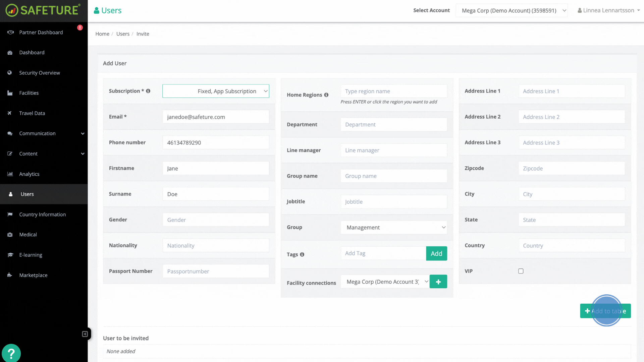Navigate to Users via the breadcrumb

pos(123,34)
